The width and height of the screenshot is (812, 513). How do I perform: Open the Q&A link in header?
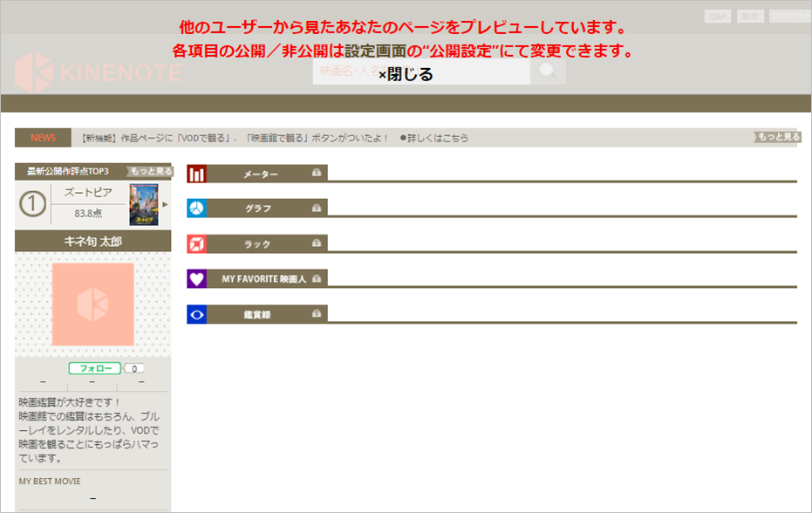718,17
